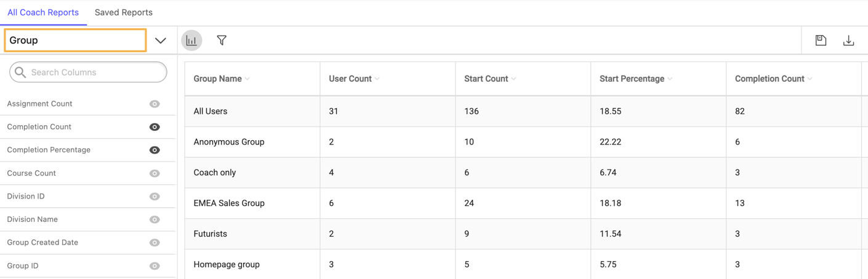Switch to the Saved Reports tab
868x279 pixels.
click(x=124, y=12)
